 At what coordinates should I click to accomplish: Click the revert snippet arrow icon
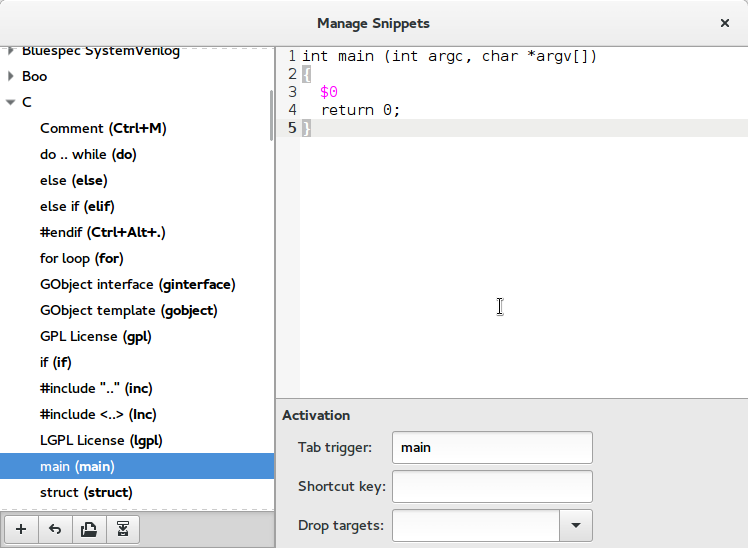pos(55,529)
